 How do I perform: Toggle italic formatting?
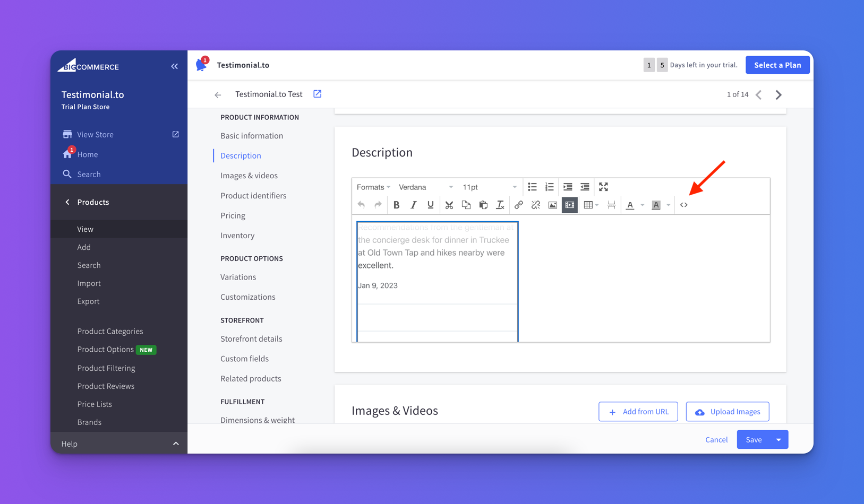[x=414, y=205]
